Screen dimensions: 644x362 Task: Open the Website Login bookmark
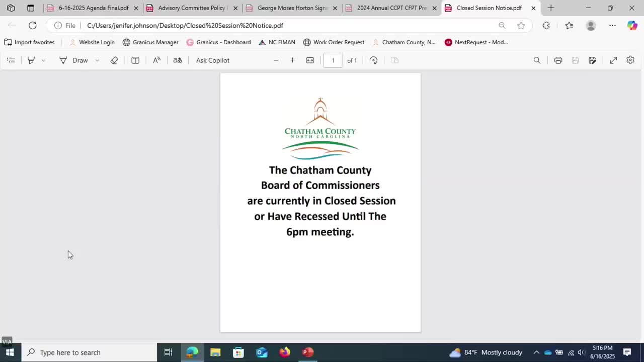(92, 42)
